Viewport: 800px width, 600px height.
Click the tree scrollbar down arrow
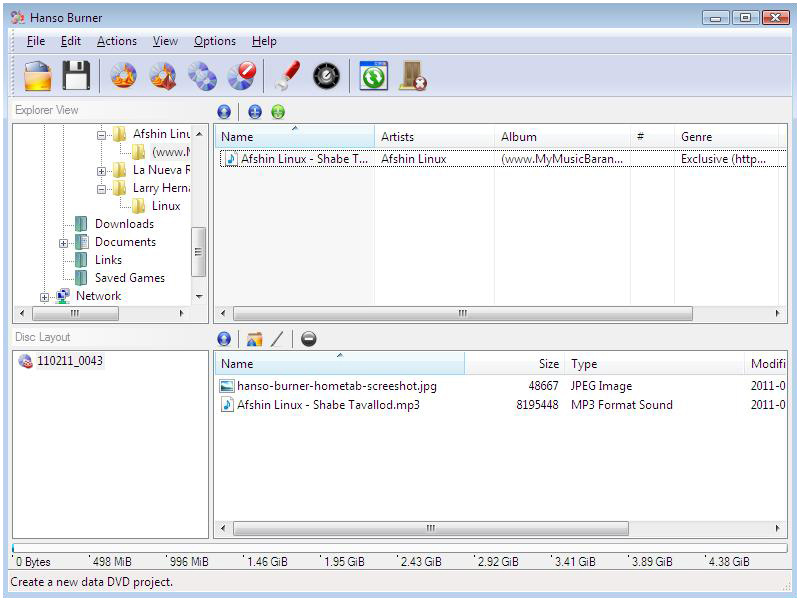(199, 296)
